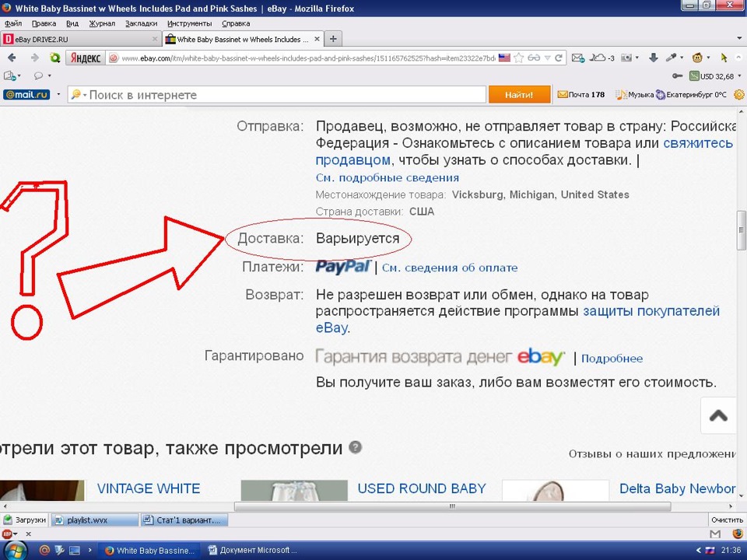
Task: Click the mail.ru toolbar settings gear icon
Action: click(x=739, y=95)
